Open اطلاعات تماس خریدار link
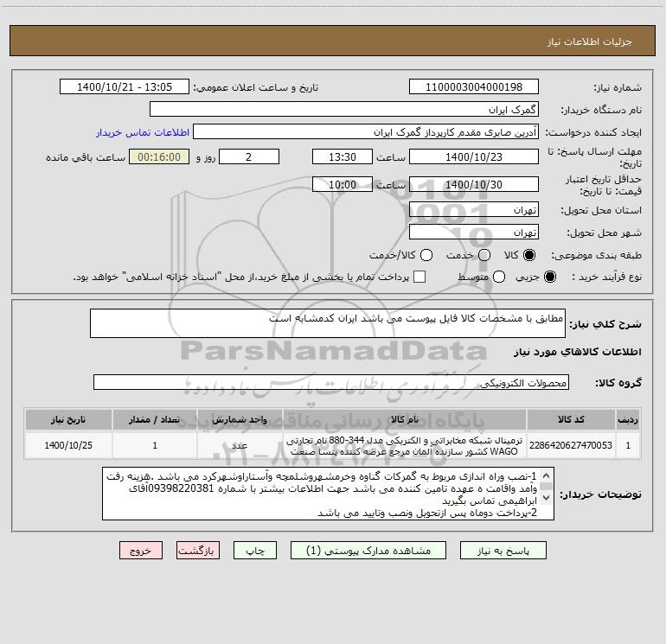Viewport: 666px width, 644px height. pos(143,132)
